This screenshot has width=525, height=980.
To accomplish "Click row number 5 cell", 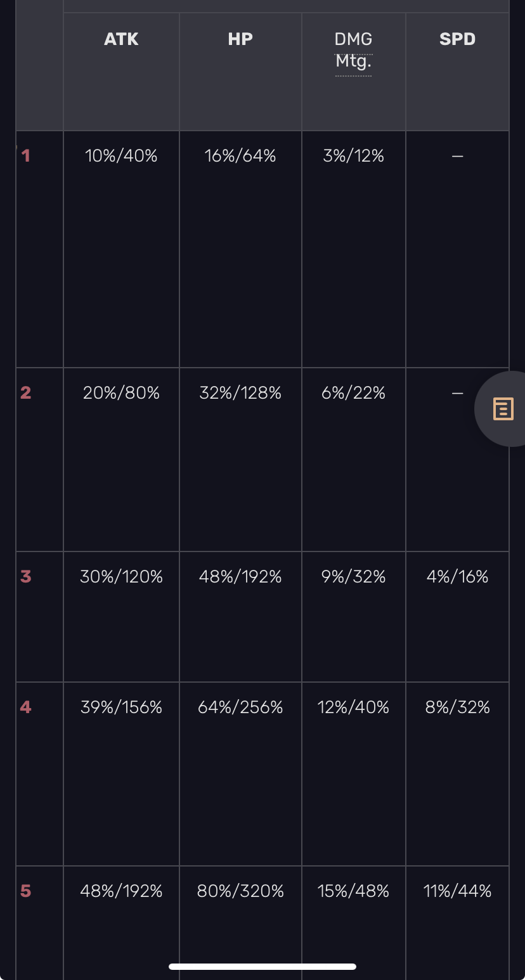I will tap(26, 891).
